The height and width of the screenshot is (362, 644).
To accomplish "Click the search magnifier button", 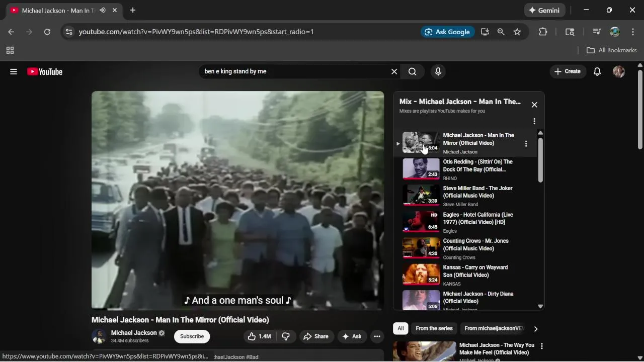I will coord(413,71).
